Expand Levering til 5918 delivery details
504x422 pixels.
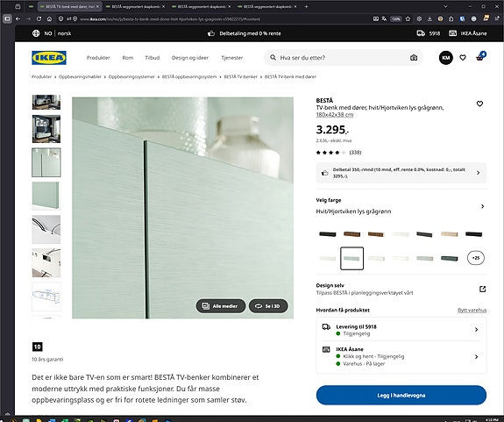[x=401, y=330]
